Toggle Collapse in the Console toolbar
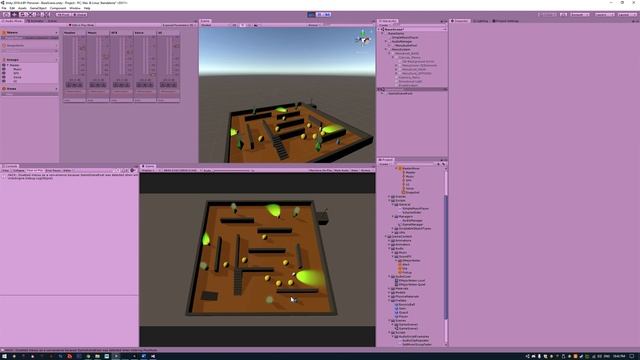Screen dimensions: 640x360 click(19, 171)
